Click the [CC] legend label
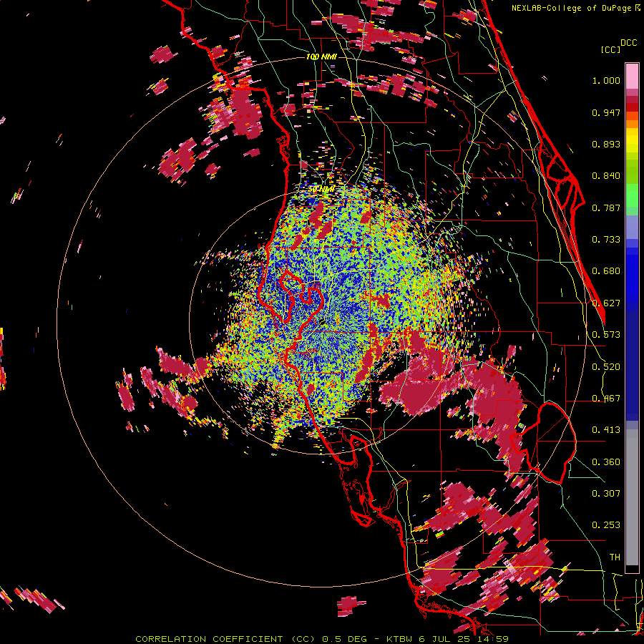The image size is (644, 644). point(610,49)
